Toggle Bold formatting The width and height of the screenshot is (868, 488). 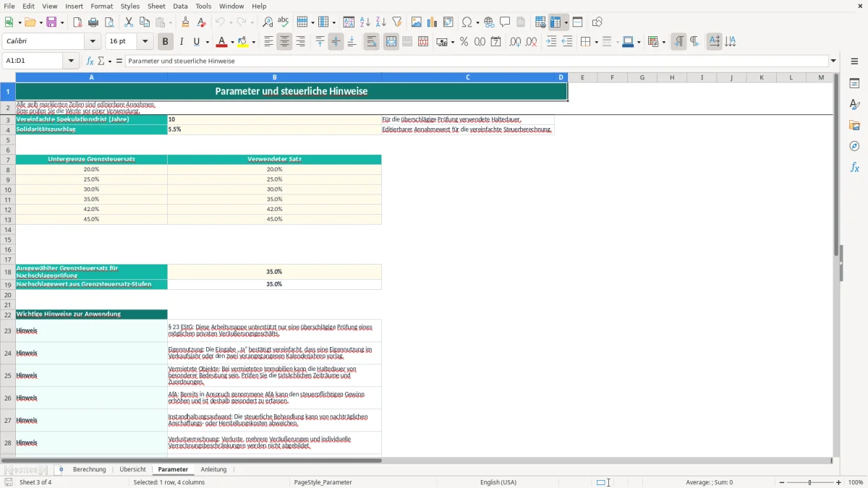(x=166, y=42)
